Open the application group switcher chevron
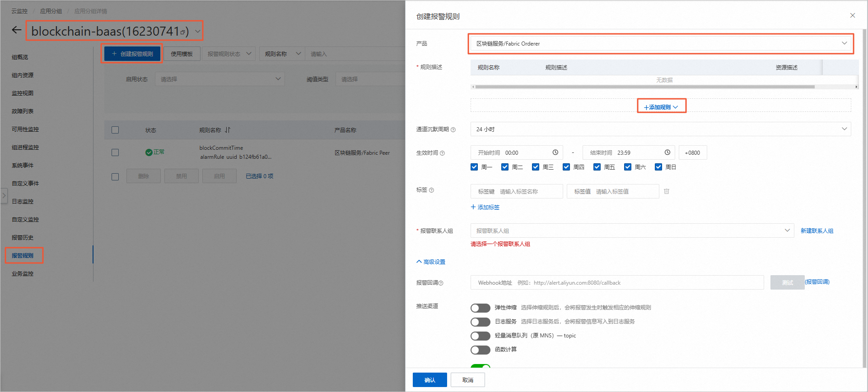This screenshot has width=868, height=392. click(x=197, y=31)
